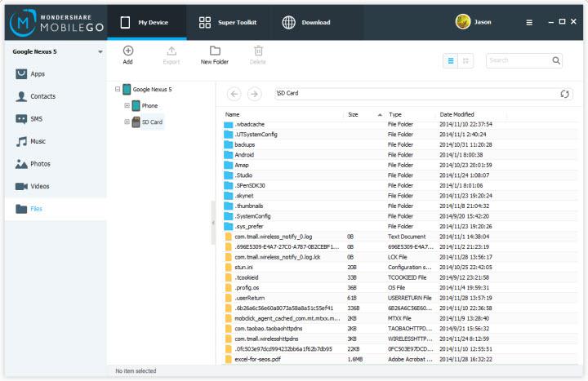Select the .skynet folder
This screenshot has width=588, height=381.
[x=399, y=196]
